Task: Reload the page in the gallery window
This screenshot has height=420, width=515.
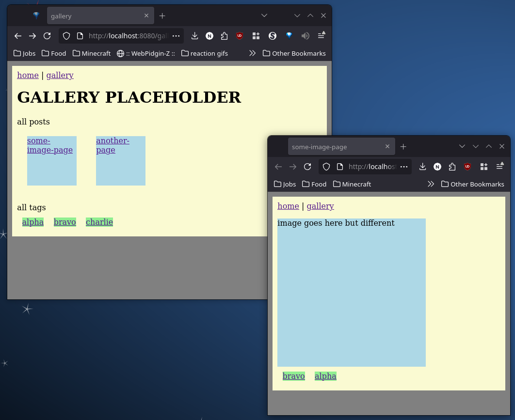Action: (47, 36)
